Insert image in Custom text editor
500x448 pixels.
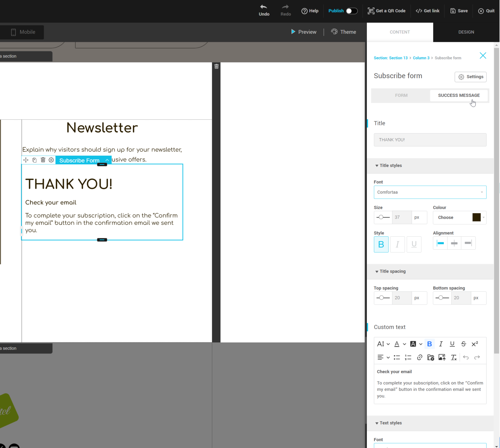(442, 357)
